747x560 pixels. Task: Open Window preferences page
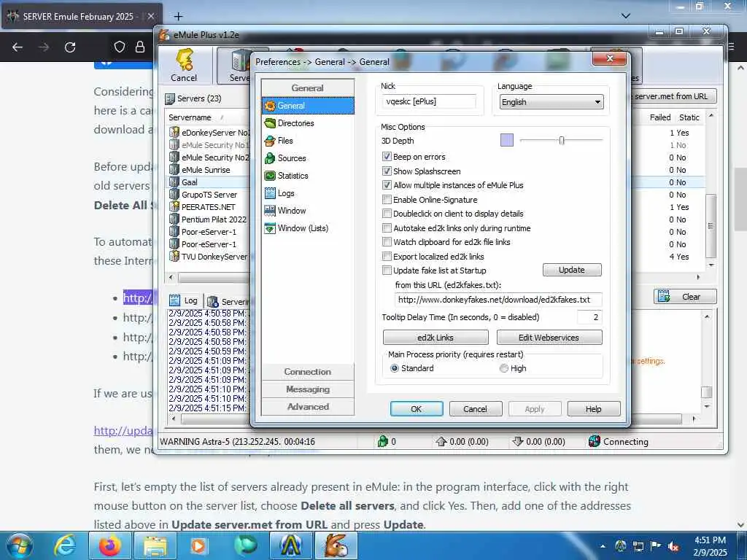coord(292,211)
